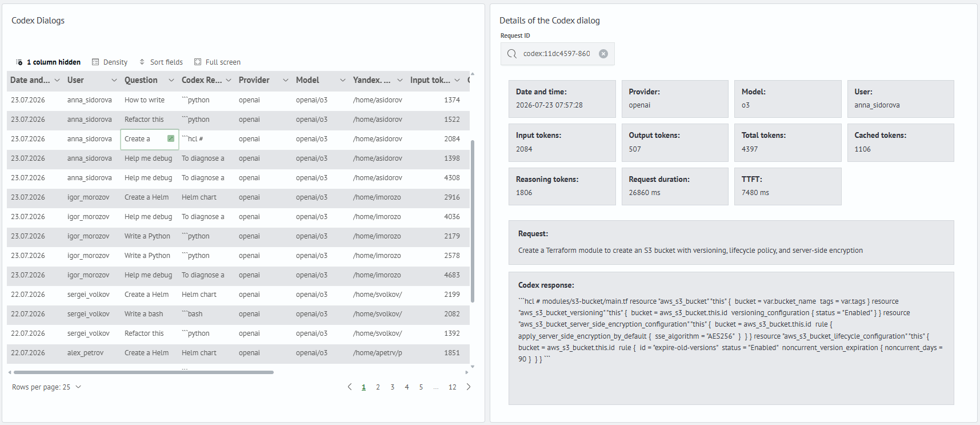Screen dimensions: 980x425
Task: Select 'Write a bash' question cell
Action: click(150, 314)
